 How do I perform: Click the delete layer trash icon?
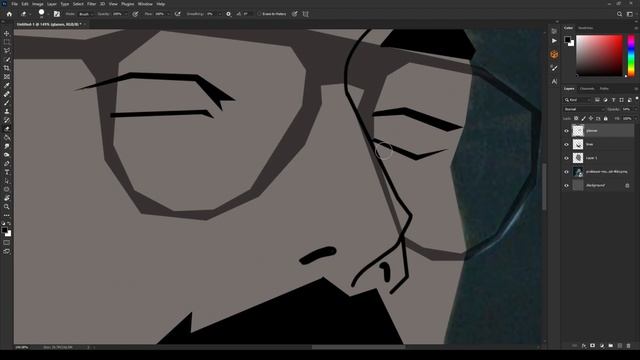coord(629,346)
